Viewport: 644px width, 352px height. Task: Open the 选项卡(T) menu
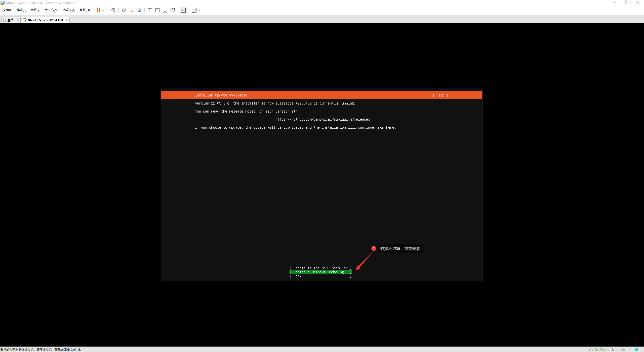69,10
